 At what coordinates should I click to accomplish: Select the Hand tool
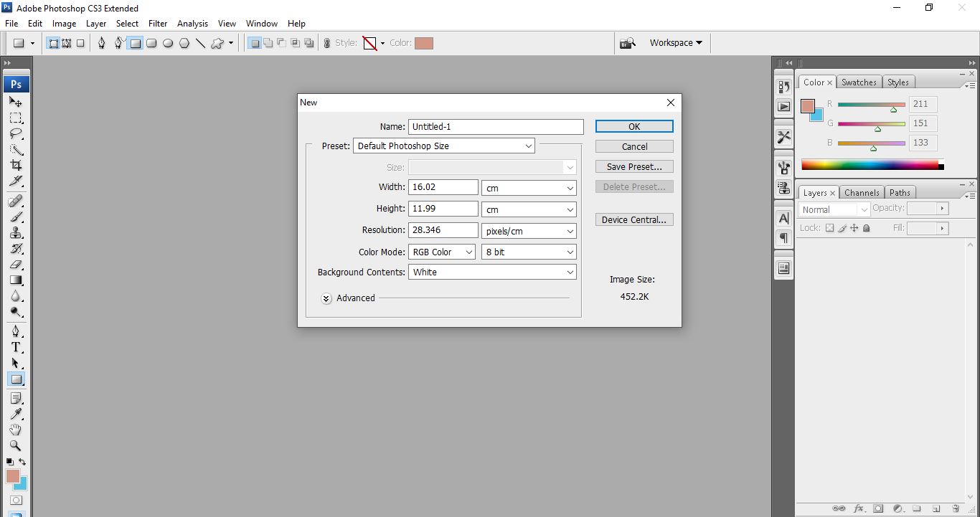(x=16, y=430)
